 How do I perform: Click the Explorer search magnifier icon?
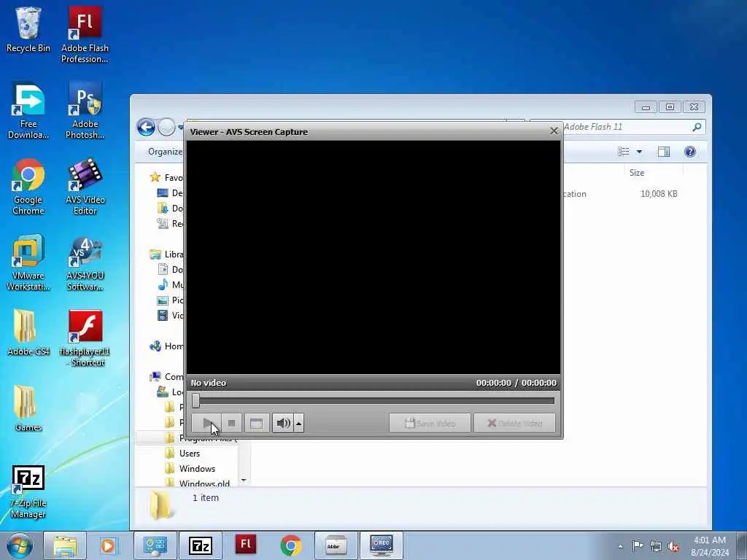point(697,127)
